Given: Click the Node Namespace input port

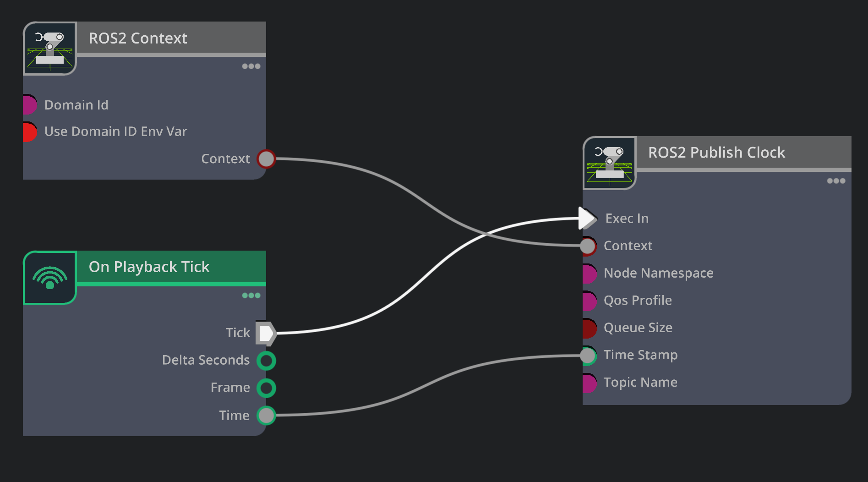Looking at the screenshot, I should [x=590, y=274].
